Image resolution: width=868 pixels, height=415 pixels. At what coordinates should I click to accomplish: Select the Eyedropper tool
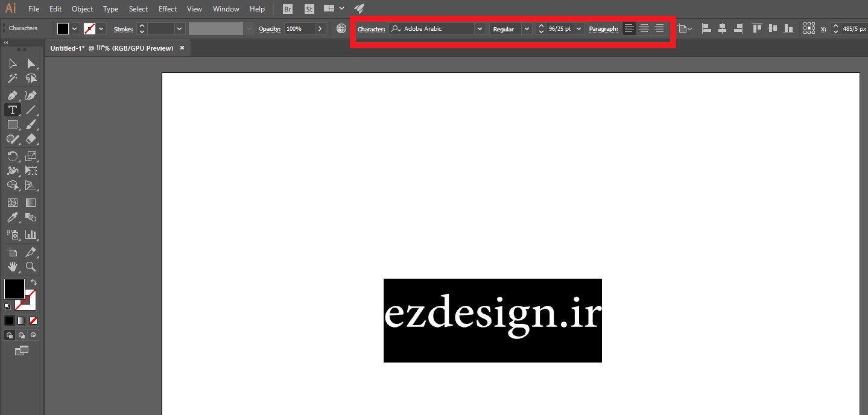[12, 217]
